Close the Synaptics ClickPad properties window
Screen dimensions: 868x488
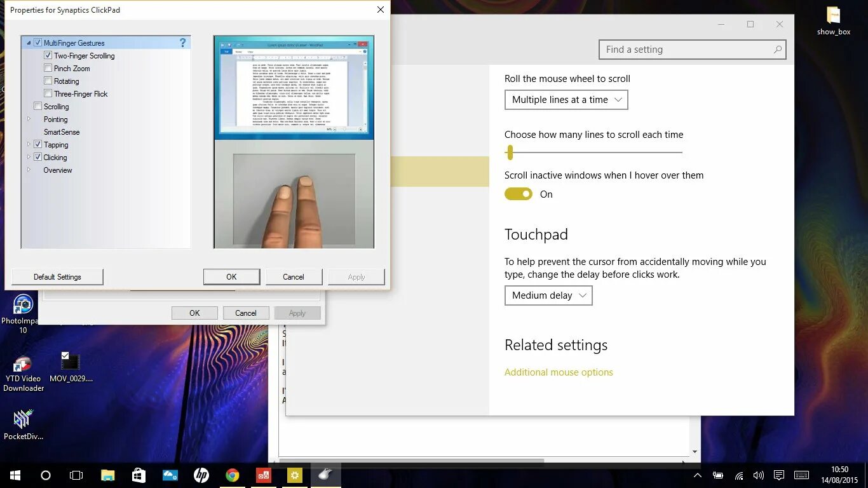(380, 10)
